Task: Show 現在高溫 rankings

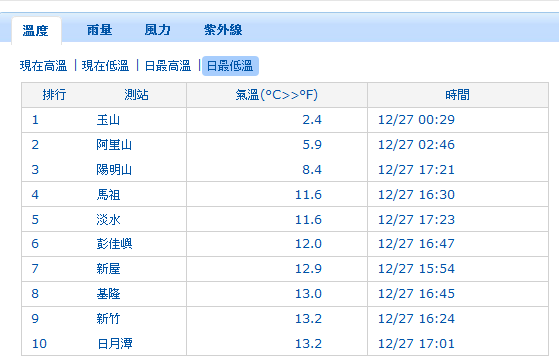Action: pos(43,66)
